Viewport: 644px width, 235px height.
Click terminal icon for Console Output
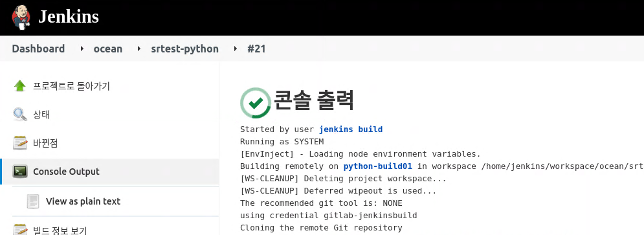click(19, 172)
